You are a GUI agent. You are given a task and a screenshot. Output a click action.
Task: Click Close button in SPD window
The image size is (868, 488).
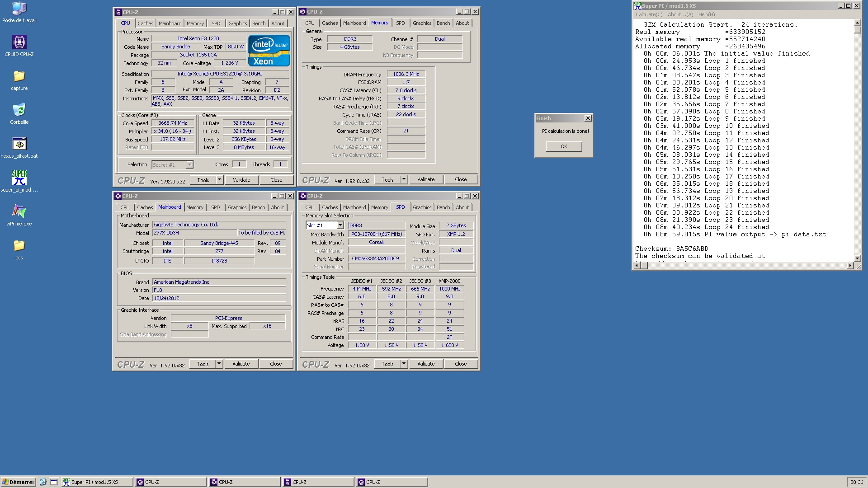point(461,364)
